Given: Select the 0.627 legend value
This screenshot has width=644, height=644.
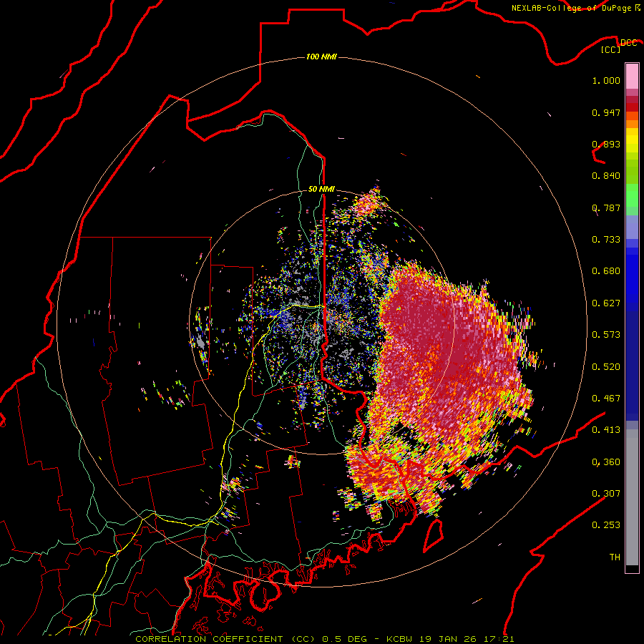Looking at the screenshot, I should [606, 303].
